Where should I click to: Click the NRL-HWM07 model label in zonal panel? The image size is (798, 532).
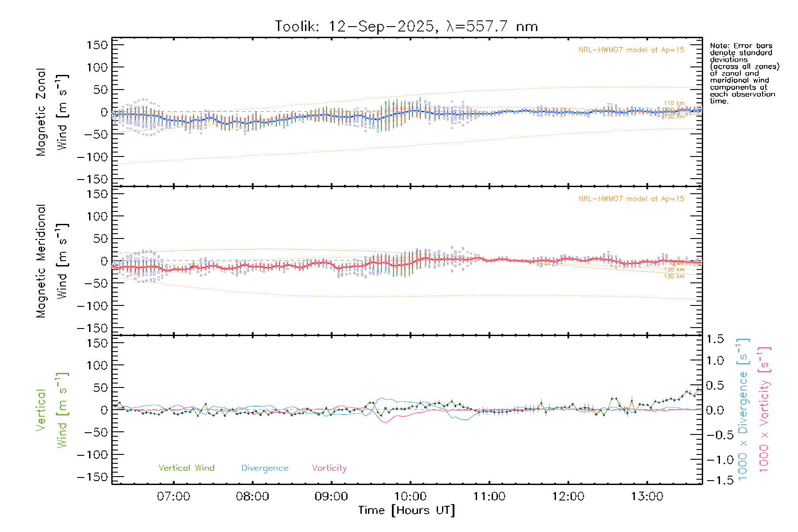[631, 50]
